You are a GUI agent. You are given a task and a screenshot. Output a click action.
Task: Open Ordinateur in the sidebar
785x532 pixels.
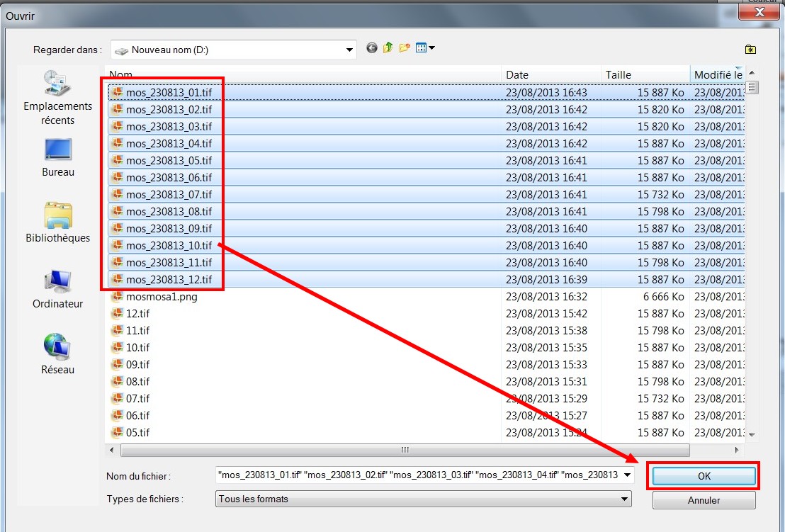click(x=57, y=289)
